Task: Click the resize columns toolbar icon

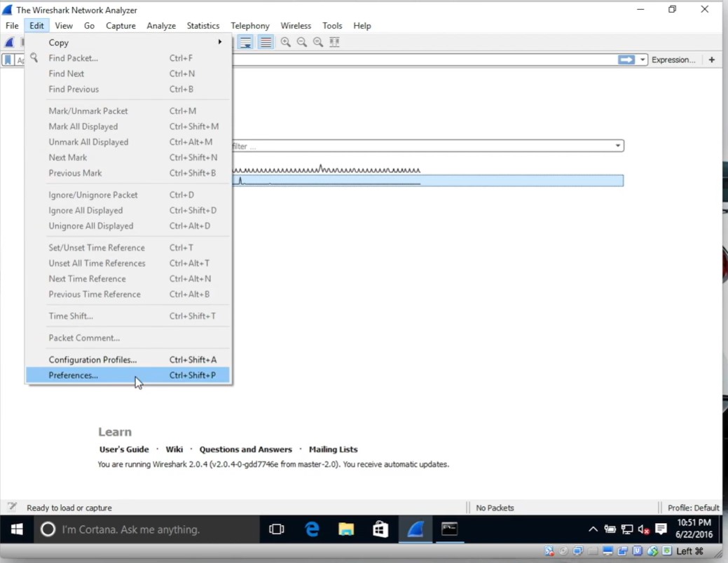Action: coord(334,42)
